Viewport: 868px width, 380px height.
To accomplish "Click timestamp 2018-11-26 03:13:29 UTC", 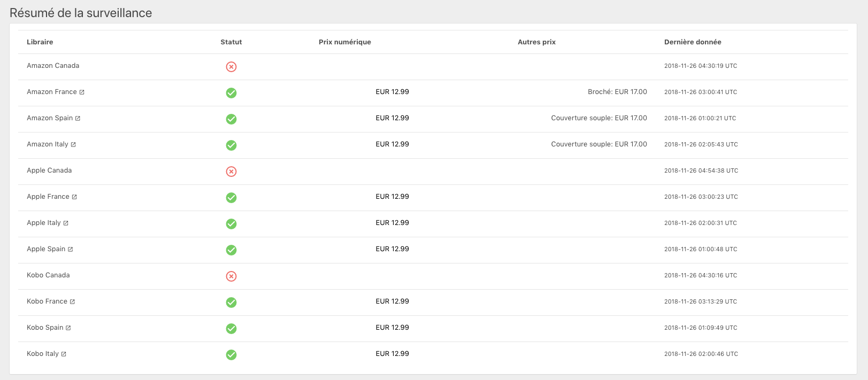I will (x=701, y=302).
